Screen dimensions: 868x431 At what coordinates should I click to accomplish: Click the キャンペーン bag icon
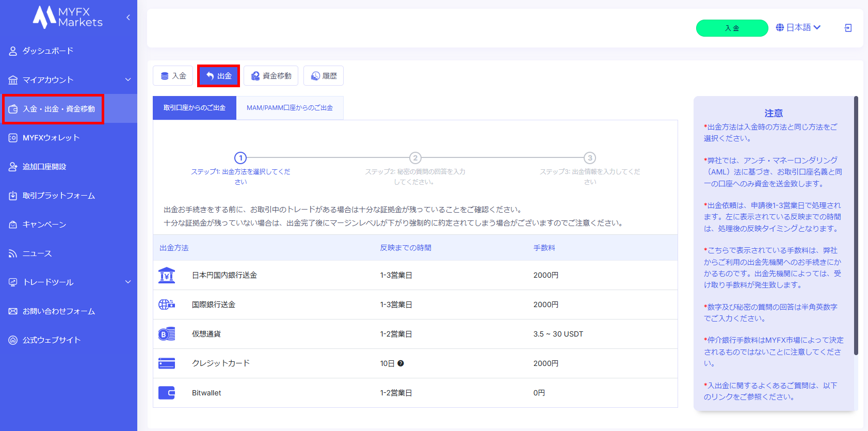pyautogui.click(x=13, y=225)
